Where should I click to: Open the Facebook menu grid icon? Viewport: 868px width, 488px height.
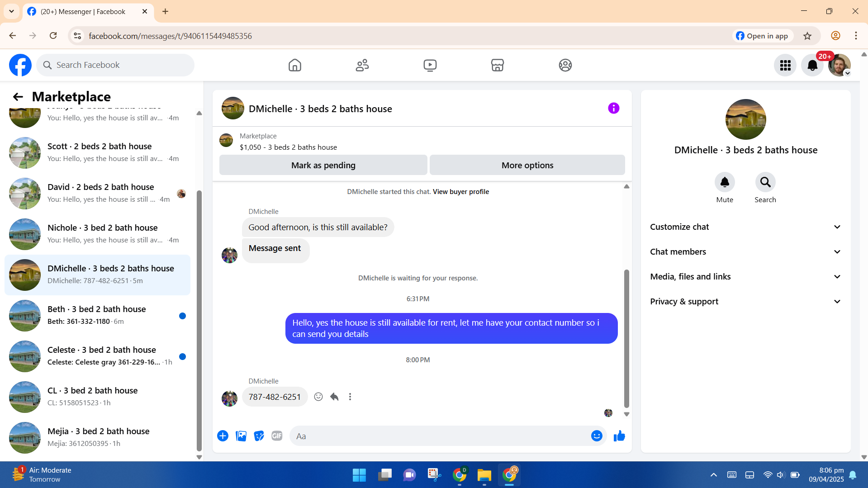pyautogui.click(x=785, y=65)
